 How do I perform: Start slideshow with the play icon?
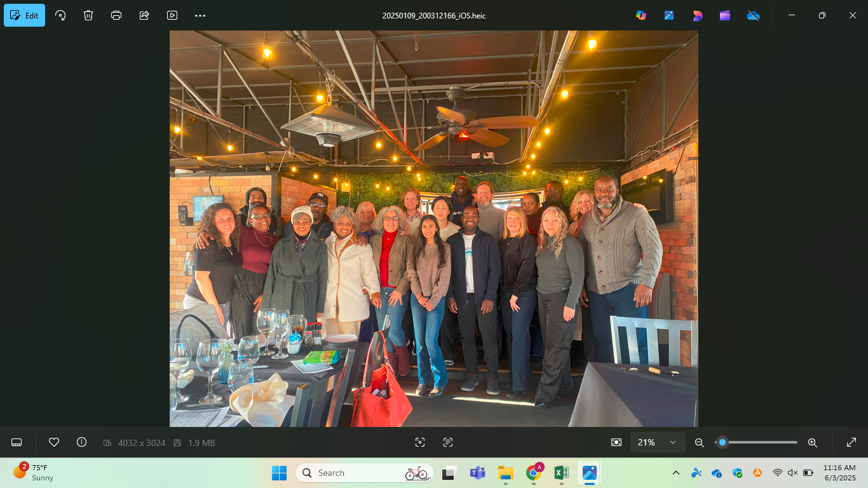pos(172,15)
